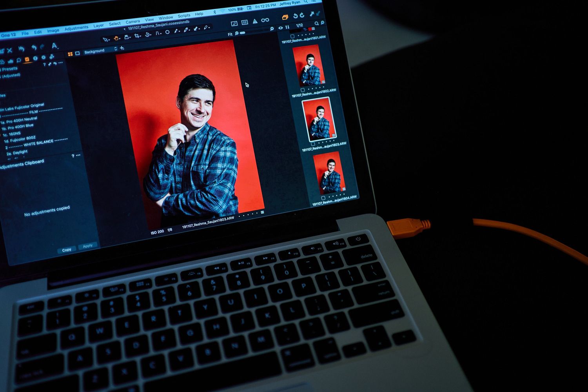Viewport: 588px width, 392px height.
Task: Click the orange Edit selected variants icon
Action: [x=285, y=17]
